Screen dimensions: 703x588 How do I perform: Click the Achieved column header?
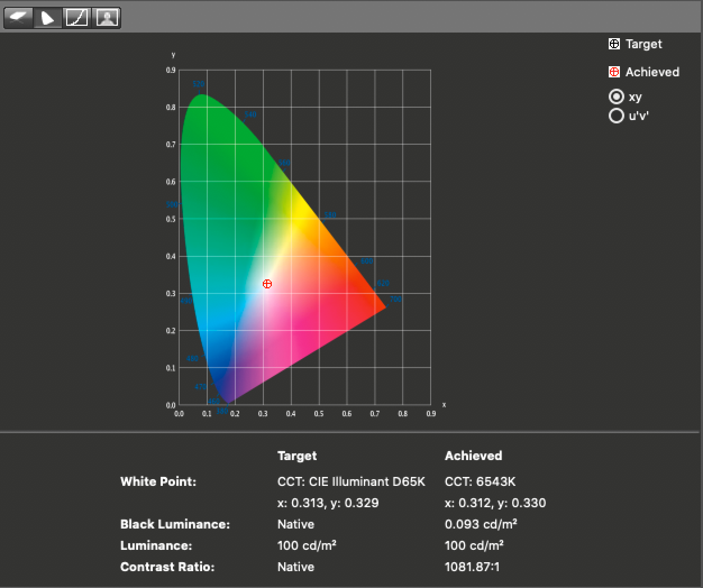pyautogui.click(x=473, y=456)
